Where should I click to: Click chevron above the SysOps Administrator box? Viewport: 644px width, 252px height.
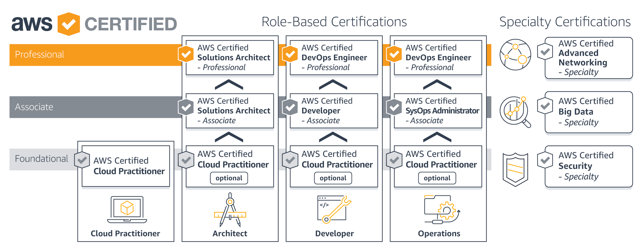(x=437, y=85)
